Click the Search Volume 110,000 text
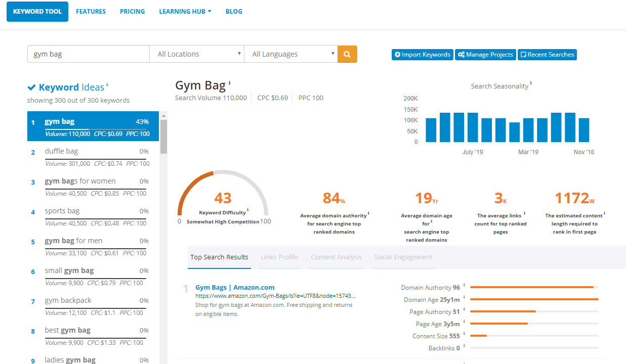 (x=211, y=98)
